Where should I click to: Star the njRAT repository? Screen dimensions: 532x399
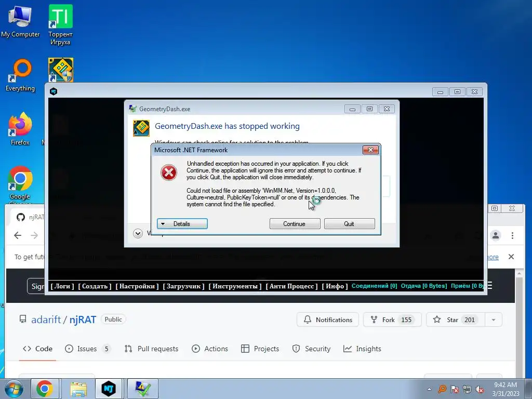[456, 320]
